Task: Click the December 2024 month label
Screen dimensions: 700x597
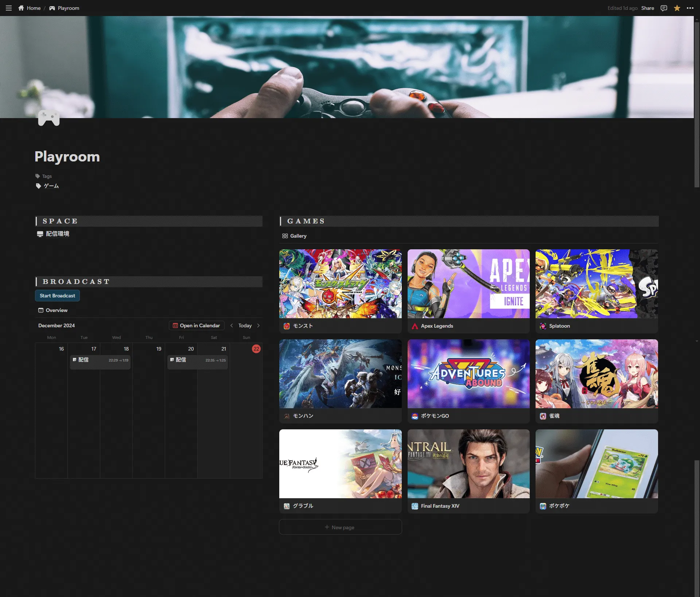Action: [x=57, y=325]
